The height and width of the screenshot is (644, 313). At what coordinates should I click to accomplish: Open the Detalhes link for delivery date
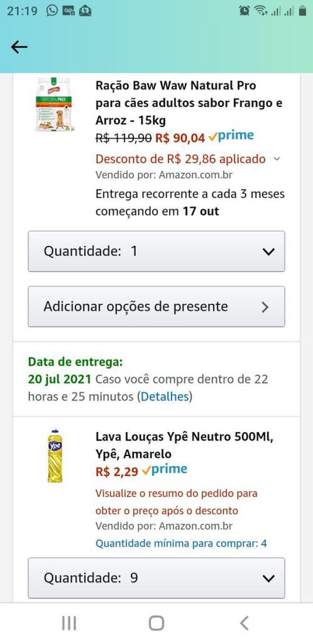pyautogui.click(x=165, y=397)
